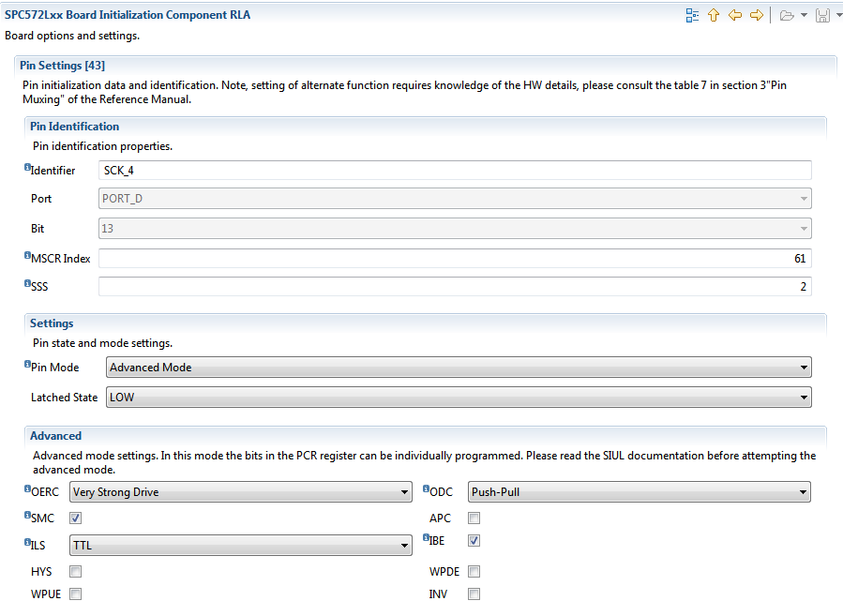Collapse the Pin Settings [43] section header
Screen dimensions: 843x616
[63, 66]
